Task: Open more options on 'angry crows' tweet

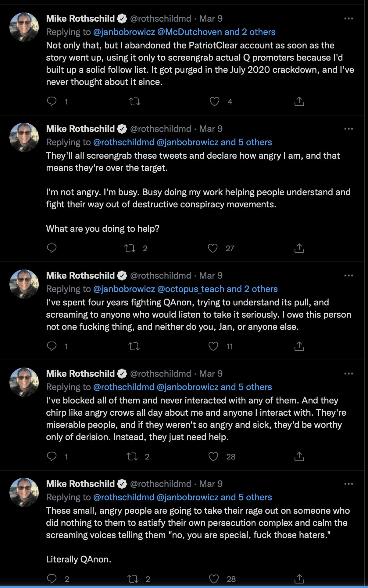Action: pyautogui.click(x=348, y=374)
